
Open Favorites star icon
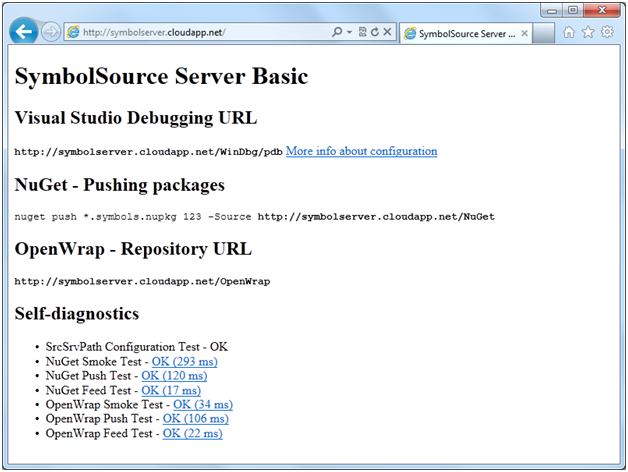(x=588, y=32)
